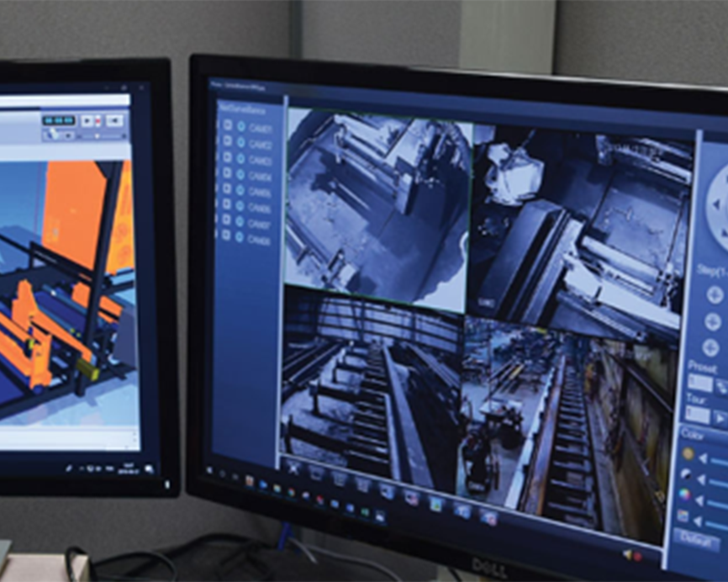Viewport: 728px width, 582px height.
Task: Start the tour with the play arrow
Action: tap(720, 416)
